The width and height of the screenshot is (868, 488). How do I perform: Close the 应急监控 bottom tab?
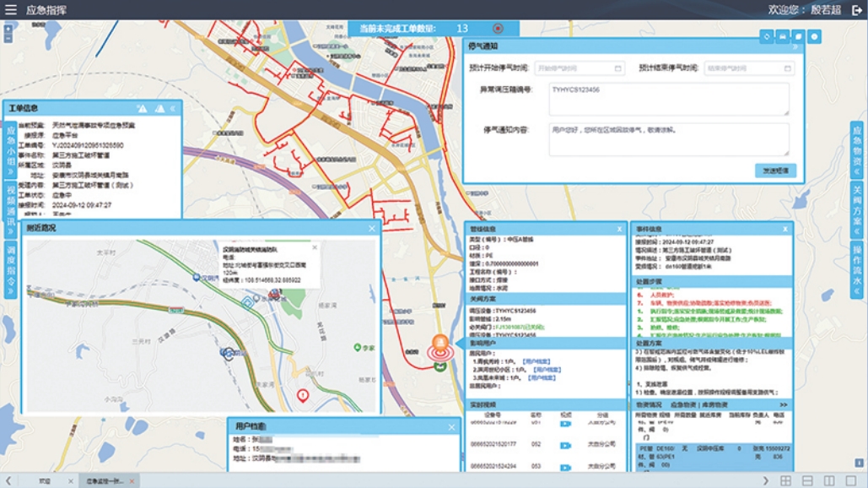[132, 480]
